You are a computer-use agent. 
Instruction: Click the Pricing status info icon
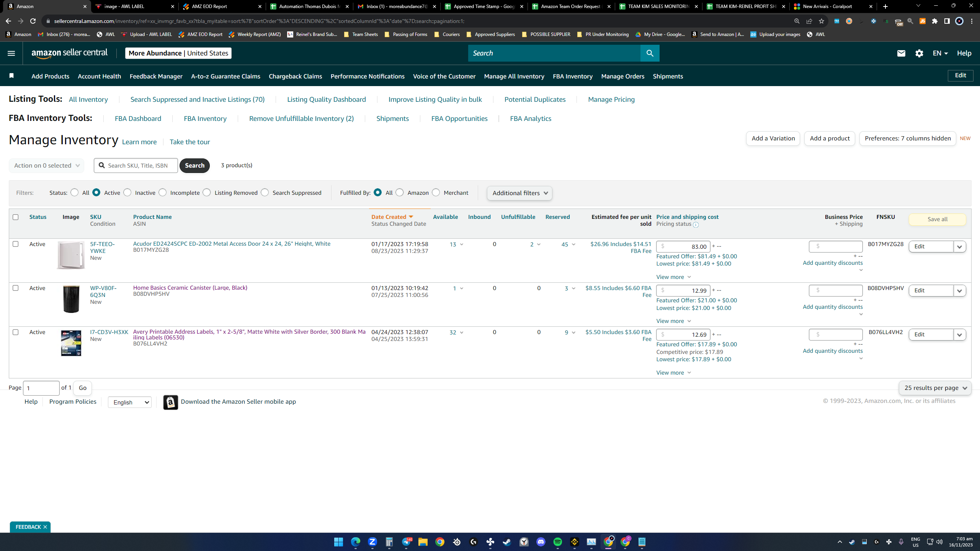pos(696,225)
